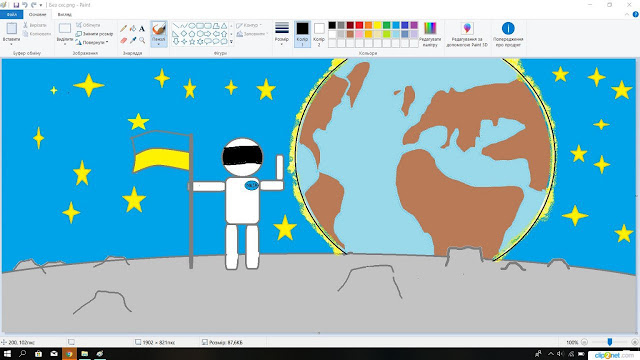Activate Color 2 (Колір 2) selector
Viewport: 640px width, 360px height.
coord(319,34)
